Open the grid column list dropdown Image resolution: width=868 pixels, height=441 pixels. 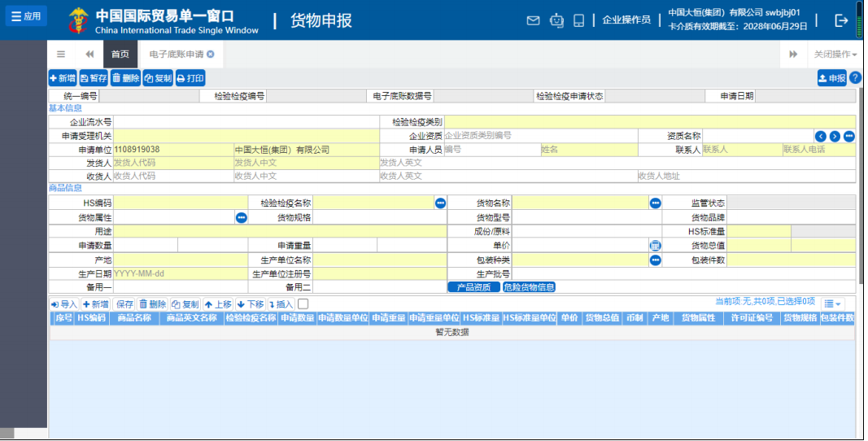coord(832,303)
